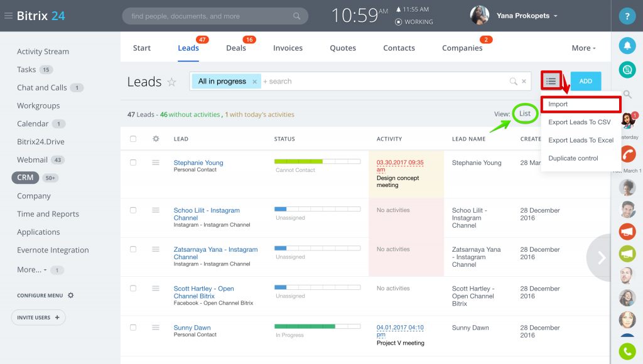643x364 pixels.
Task: Open the list actions menu button
Action: pyautogui.click(x=551, y=81)
